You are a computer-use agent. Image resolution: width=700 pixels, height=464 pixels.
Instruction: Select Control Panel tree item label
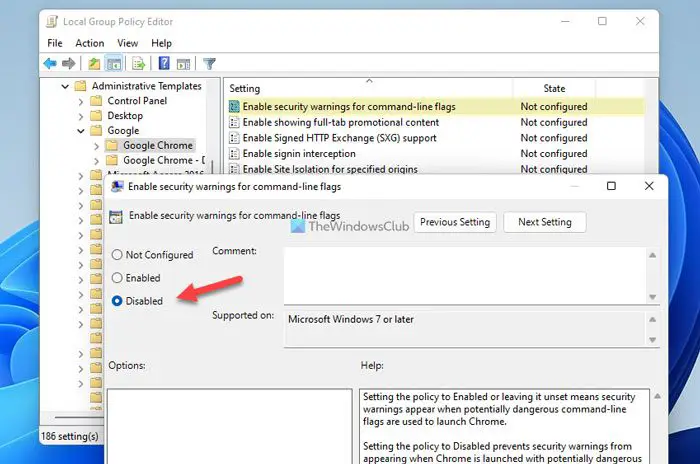pyautogui.click(x=137, y=100)
